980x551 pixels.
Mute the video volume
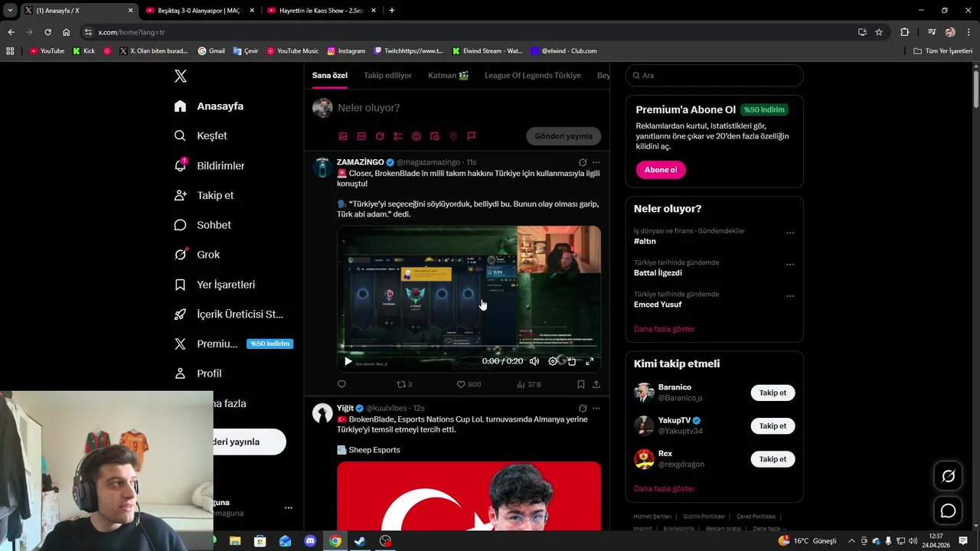tap(534, 361)
